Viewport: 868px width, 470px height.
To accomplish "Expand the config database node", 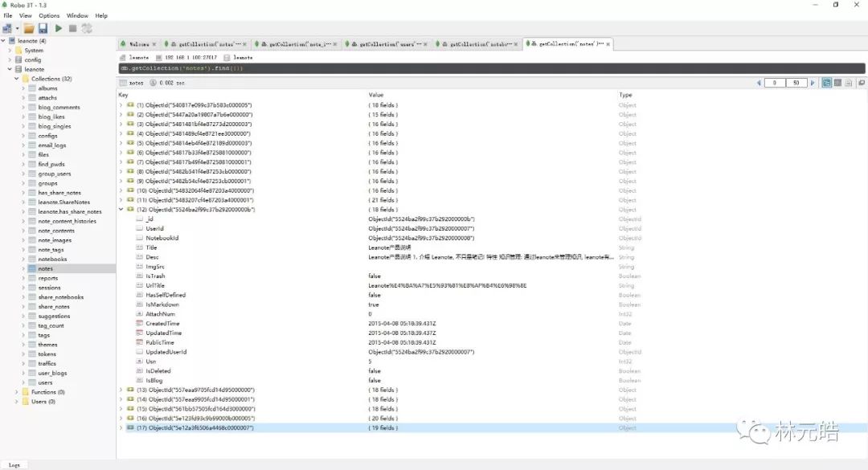I will click(10, 59).
